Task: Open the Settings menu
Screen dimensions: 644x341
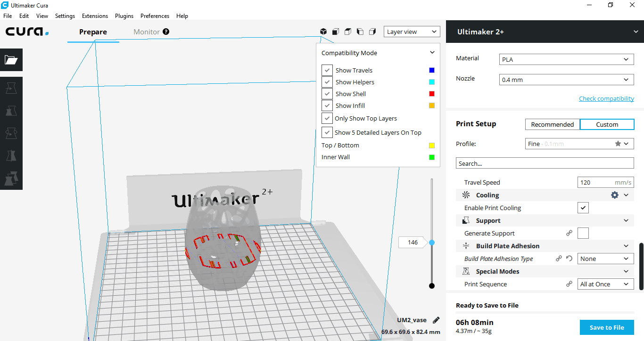Action: click(65, 16)
